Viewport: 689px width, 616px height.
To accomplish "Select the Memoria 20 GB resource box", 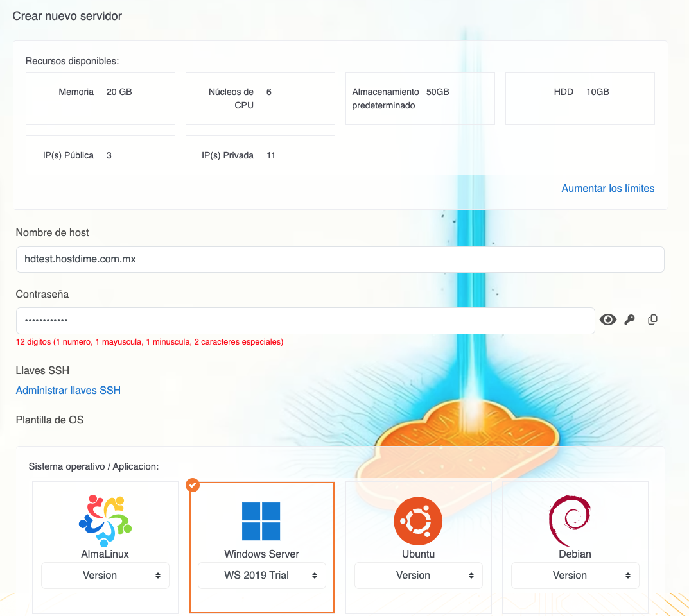I will [x=100, y=98].
